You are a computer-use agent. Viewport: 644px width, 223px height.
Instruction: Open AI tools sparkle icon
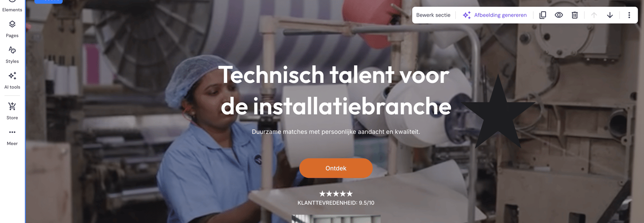point(12,80)
